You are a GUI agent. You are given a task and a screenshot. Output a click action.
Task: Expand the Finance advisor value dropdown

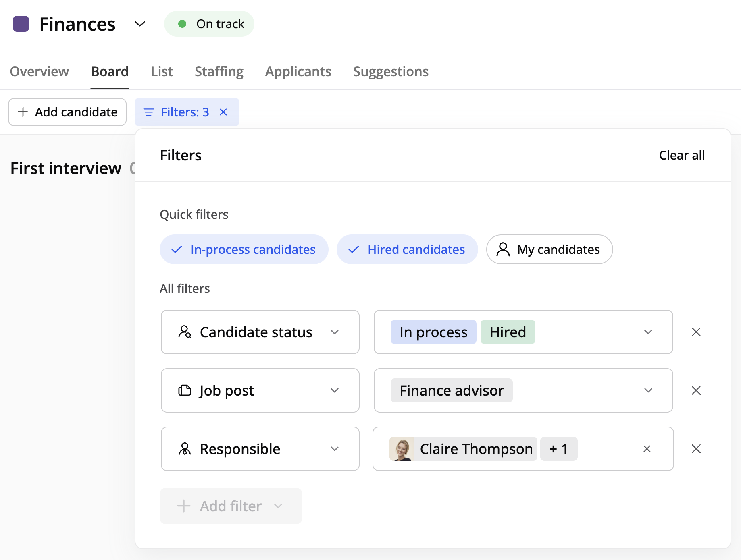point(647,390)
